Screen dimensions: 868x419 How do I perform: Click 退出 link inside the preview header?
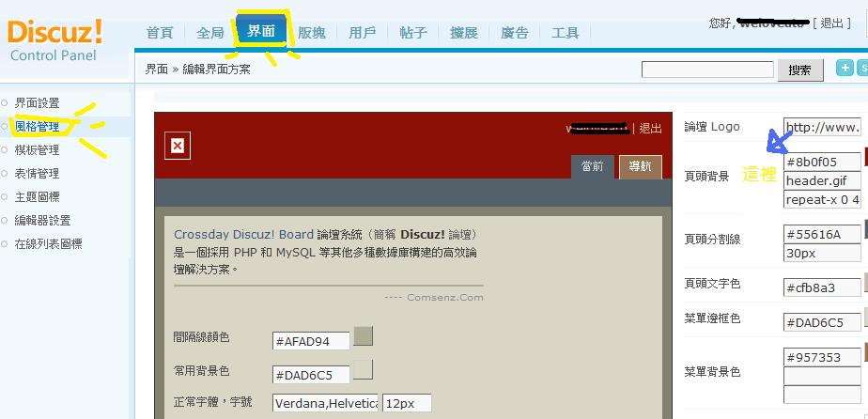tap(650, 129)
